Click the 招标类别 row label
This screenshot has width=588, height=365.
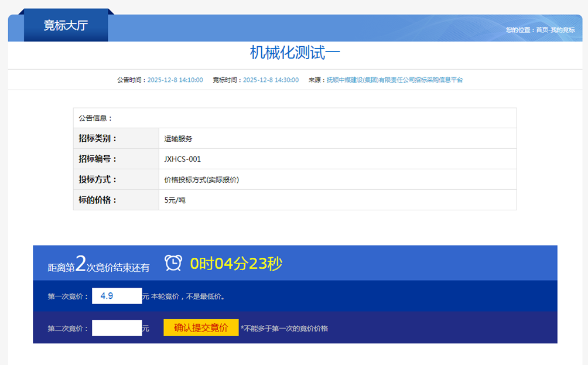point(97,138)
